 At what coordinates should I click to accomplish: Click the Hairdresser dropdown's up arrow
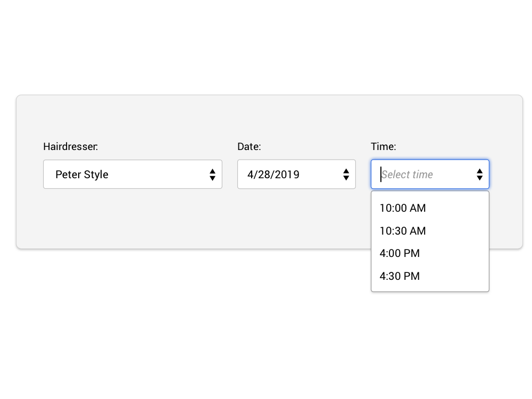(212, 171)
